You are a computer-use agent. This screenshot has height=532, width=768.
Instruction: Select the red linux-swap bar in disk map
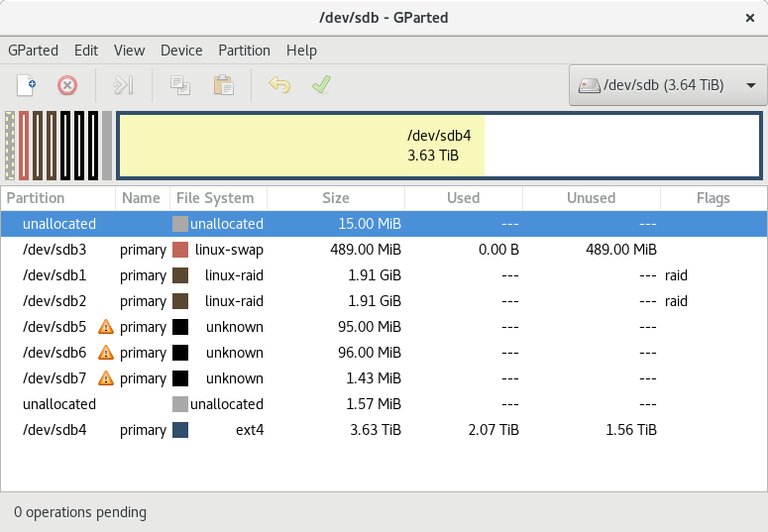[24, 146]
